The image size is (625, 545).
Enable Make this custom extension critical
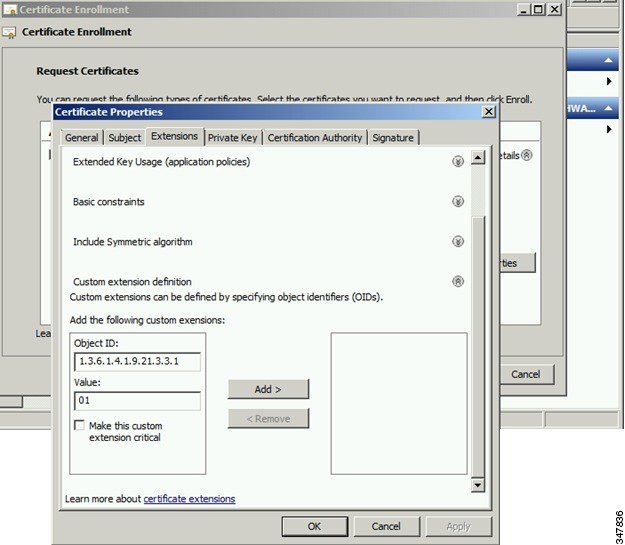[80, 425]
